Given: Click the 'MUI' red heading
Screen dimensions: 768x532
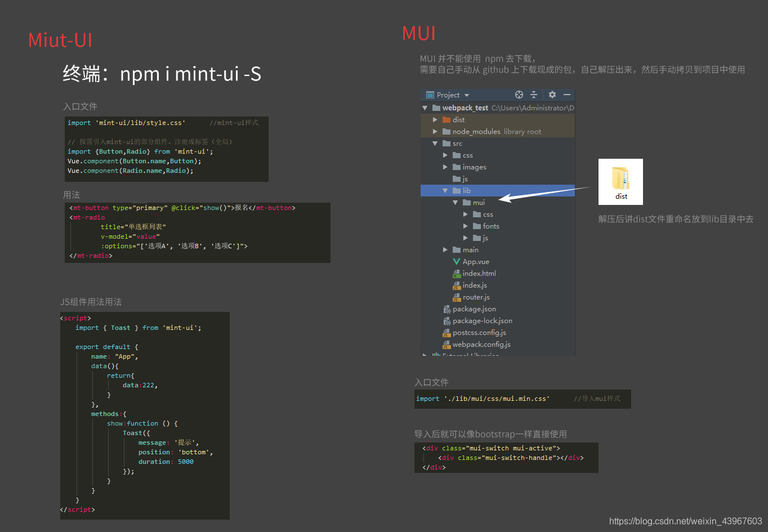Looking at the screenshot, I should click(419, 33).
